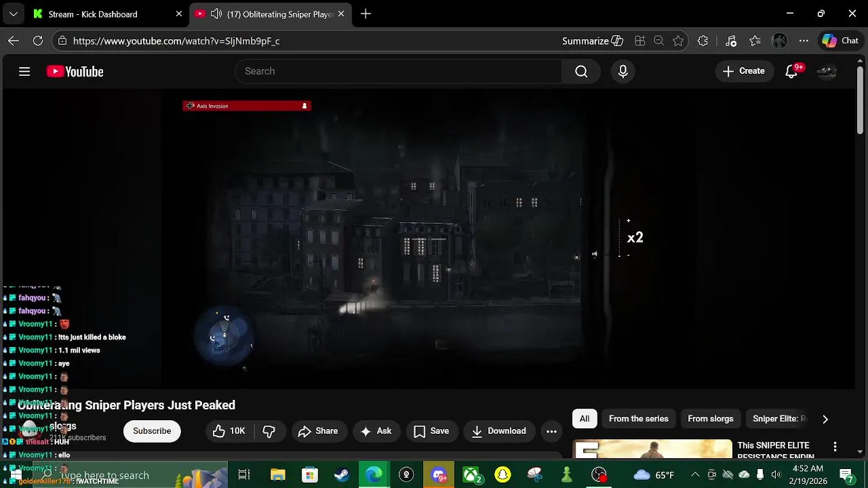
Task: Select the Sniper Elite chip
Action: click(x=779, y=419)
